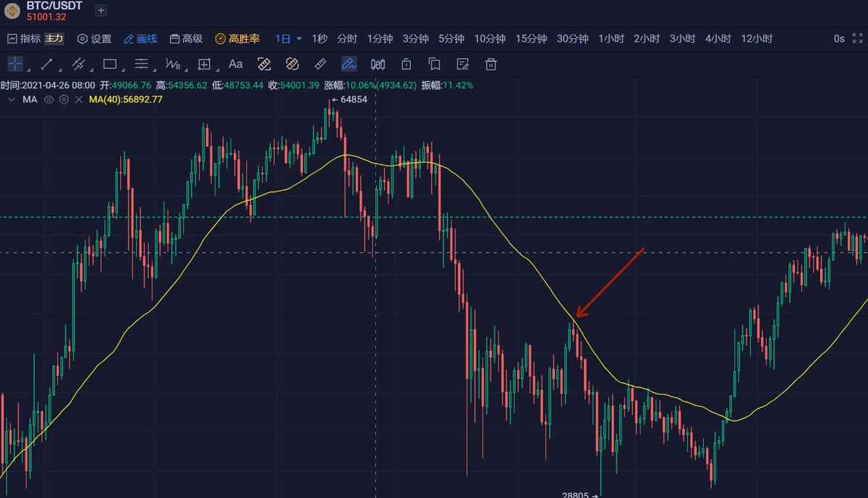Switch to 5分钟 timeframe

pos(451,39)
